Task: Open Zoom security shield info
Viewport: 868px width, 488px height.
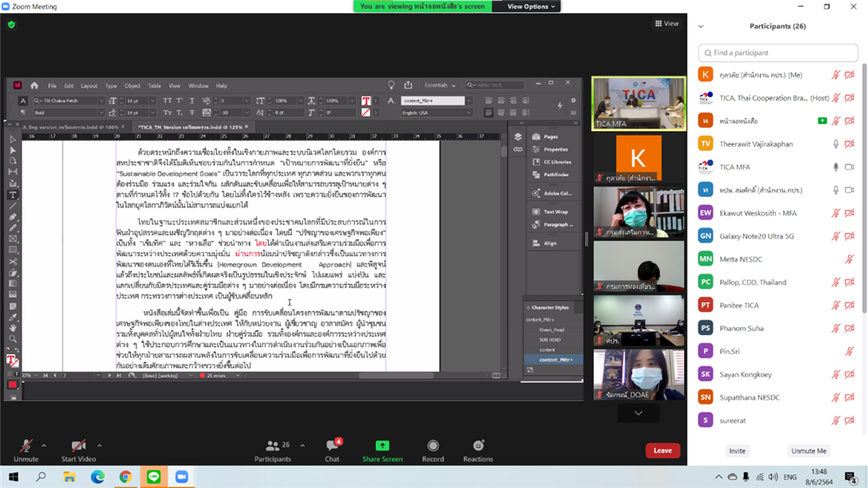Action: pos(11,24)
